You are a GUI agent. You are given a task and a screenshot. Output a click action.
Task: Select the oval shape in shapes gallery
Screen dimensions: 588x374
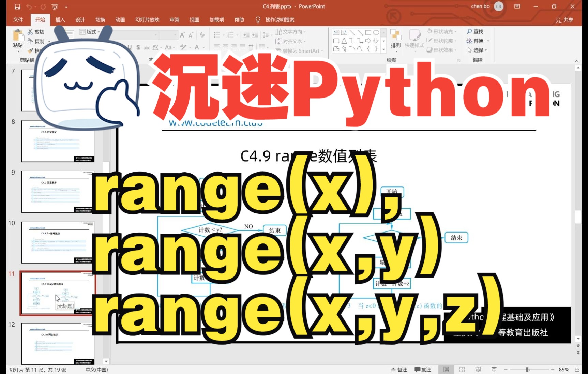tap(376, 32)
